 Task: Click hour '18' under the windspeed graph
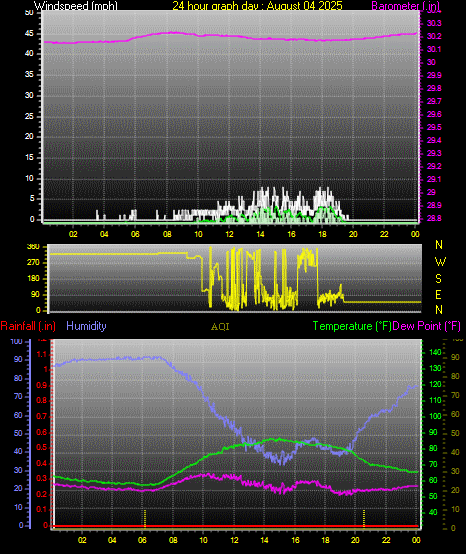click(x=322, y=234)
